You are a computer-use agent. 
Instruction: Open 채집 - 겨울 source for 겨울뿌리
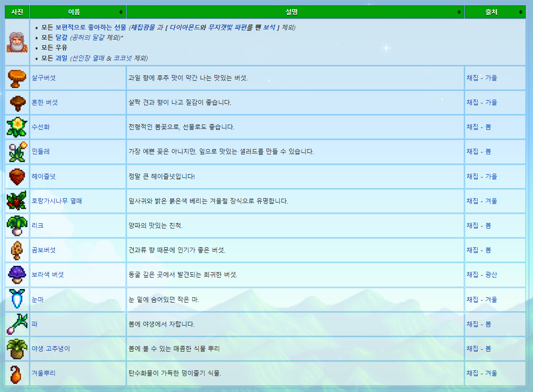coord(482,373)
